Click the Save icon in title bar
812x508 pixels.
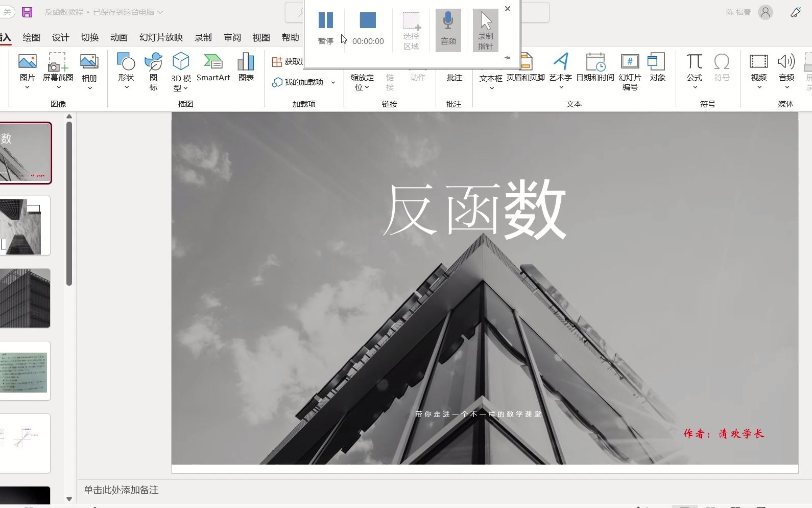coord(27,12)
